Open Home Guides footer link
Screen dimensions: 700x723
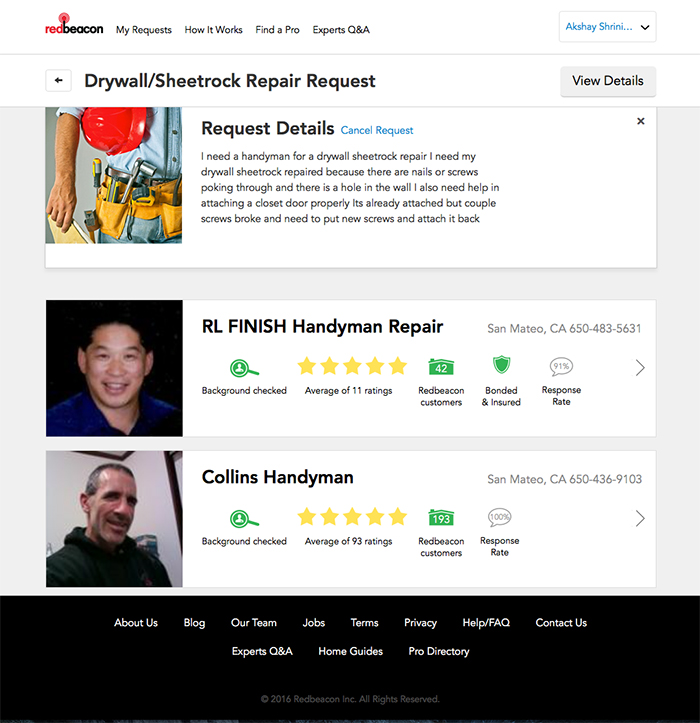pos(350,651)
